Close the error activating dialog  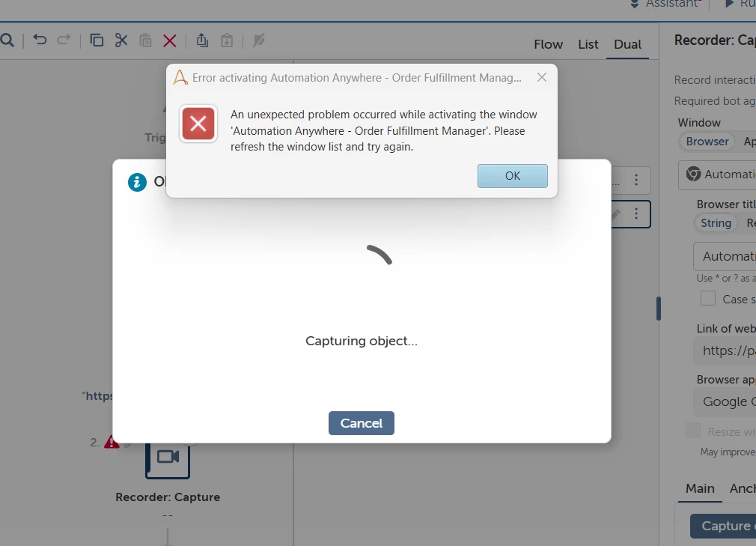pos(541,77)
